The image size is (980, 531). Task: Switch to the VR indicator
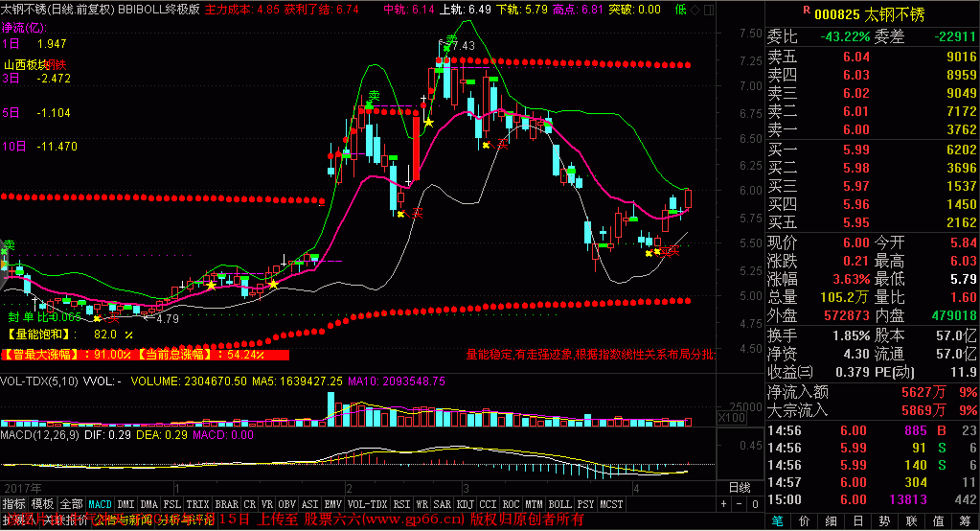(267, 504)
